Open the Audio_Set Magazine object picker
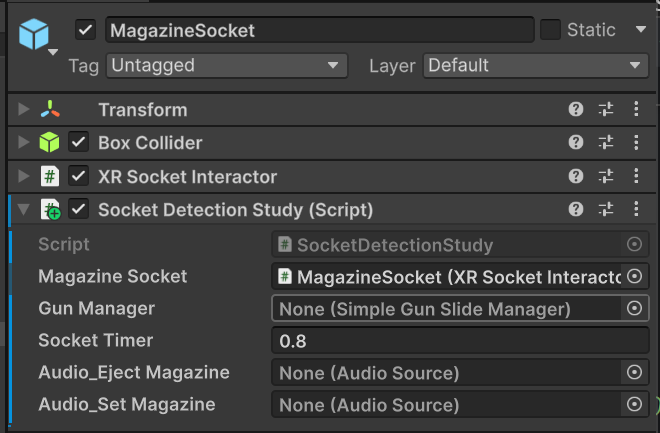Screen dimensions: 660x433 point(634,405)
